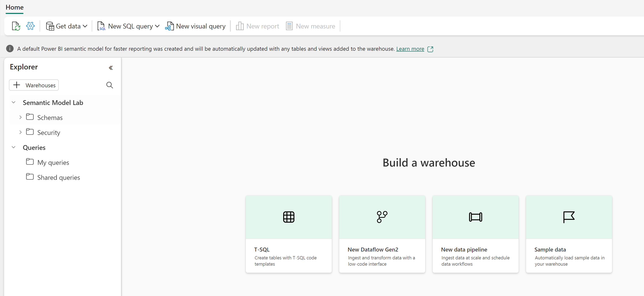Collapse the Semantic Model Lab section
Screen dimensions: 644x296
click(x=13, y=102)
